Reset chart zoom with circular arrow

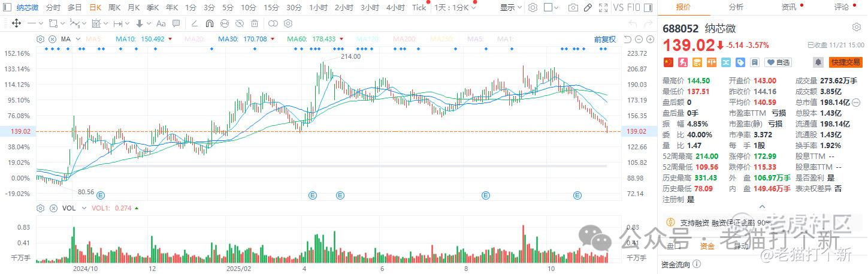[x=628, y=39]
